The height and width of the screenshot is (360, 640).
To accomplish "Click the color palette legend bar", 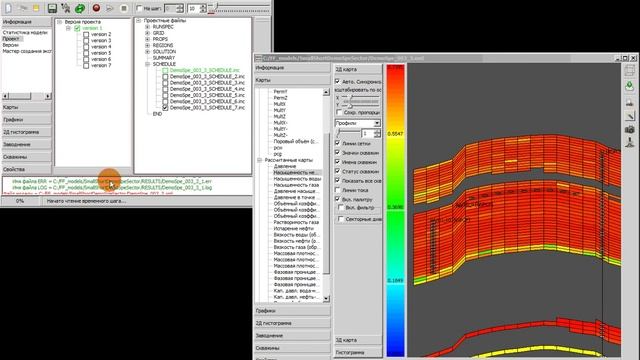I will pos(395,210).
